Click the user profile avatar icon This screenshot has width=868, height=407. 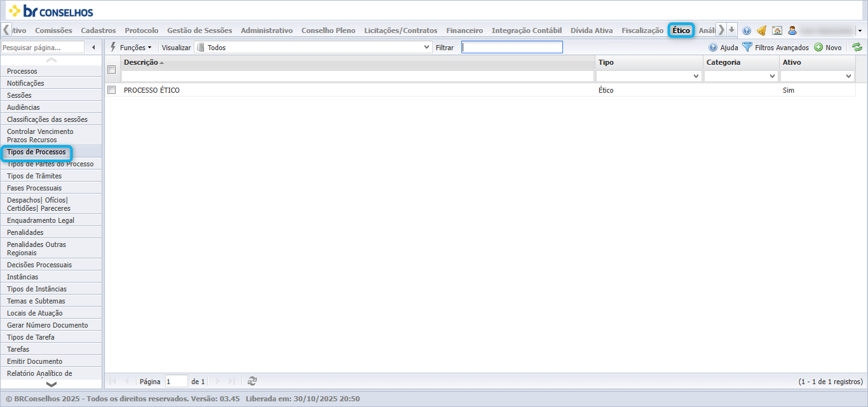[x=792, y=30]
